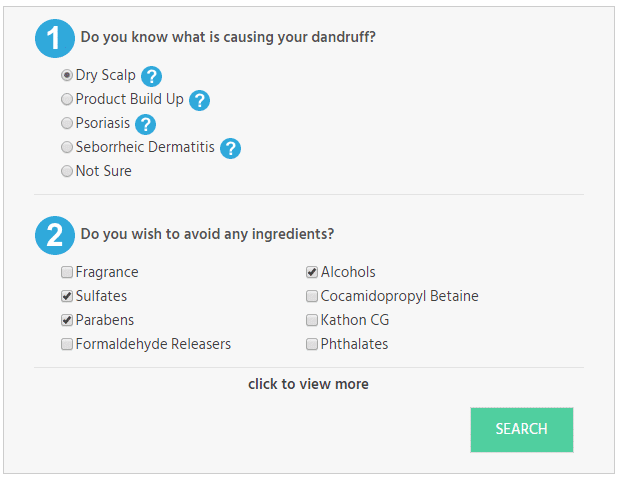Expand list via click to view more
617x483 pixels.
pos(308,384)
